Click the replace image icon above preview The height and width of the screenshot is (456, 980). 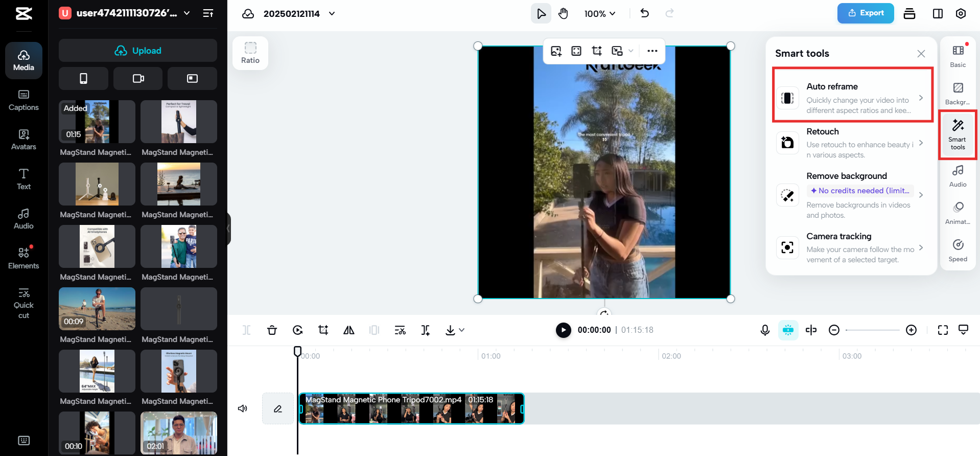[x=556, y=51]
